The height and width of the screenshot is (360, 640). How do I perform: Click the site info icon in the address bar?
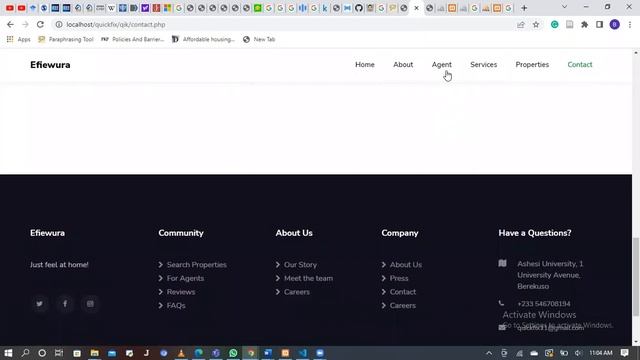click(x=59, y=24)
